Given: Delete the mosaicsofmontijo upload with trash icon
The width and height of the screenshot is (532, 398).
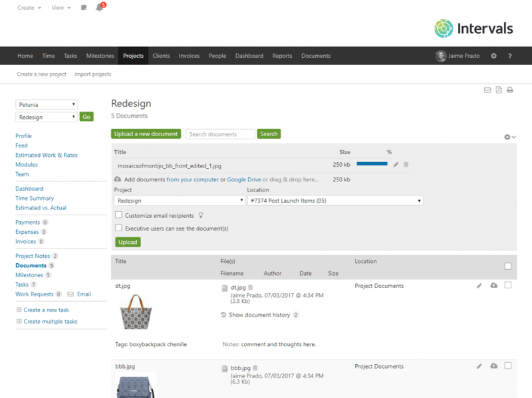Looking at the screenshot, I should (x=406, y=165).
